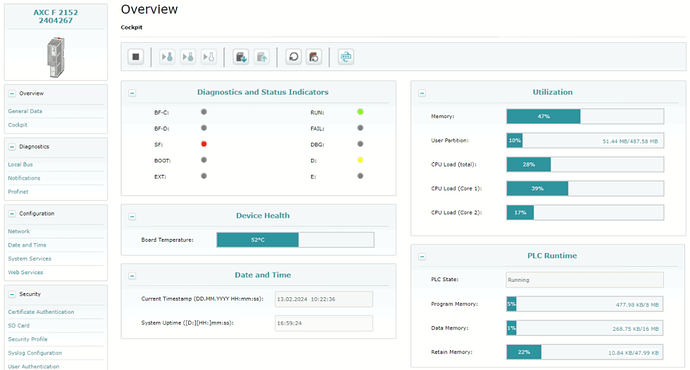The image size is (690, 370).
Task: Click the AXC F 2152 2404267 title
Action: click(56, 16)
